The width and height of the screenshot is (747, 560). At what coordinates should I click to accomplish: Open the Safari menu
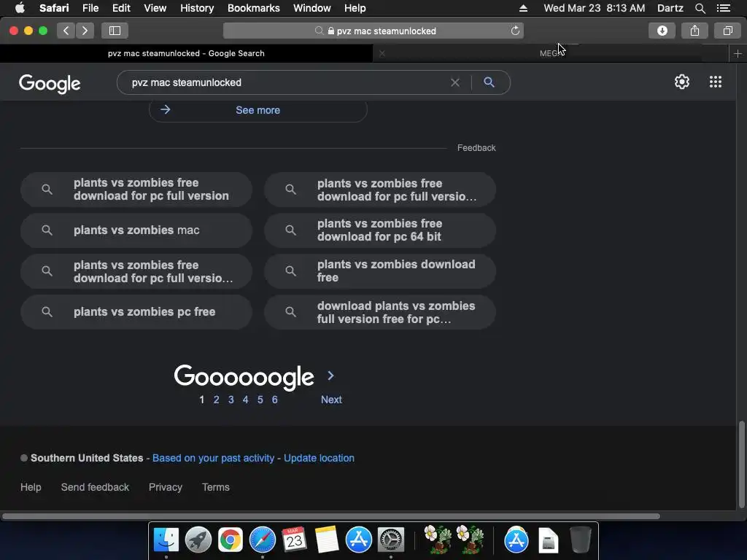(x=54, y=8)
